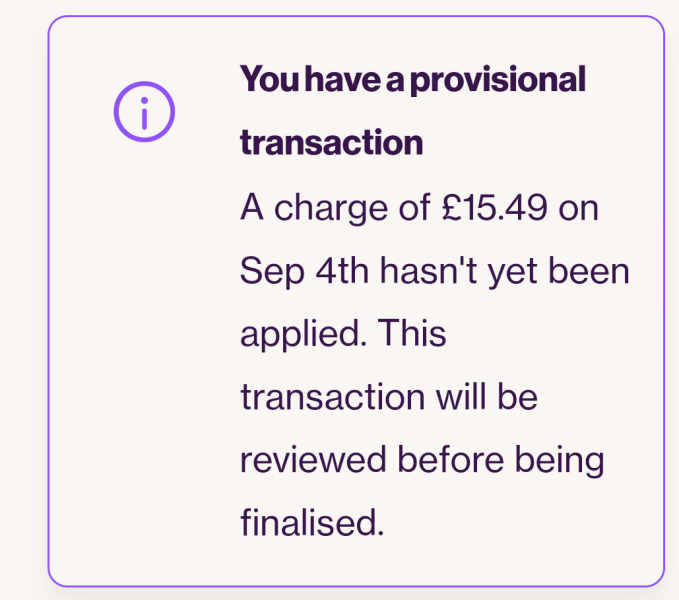The image size is (679, 600).
Task: Click the word 'provisional' in the heading
Action: pos(498,81)
